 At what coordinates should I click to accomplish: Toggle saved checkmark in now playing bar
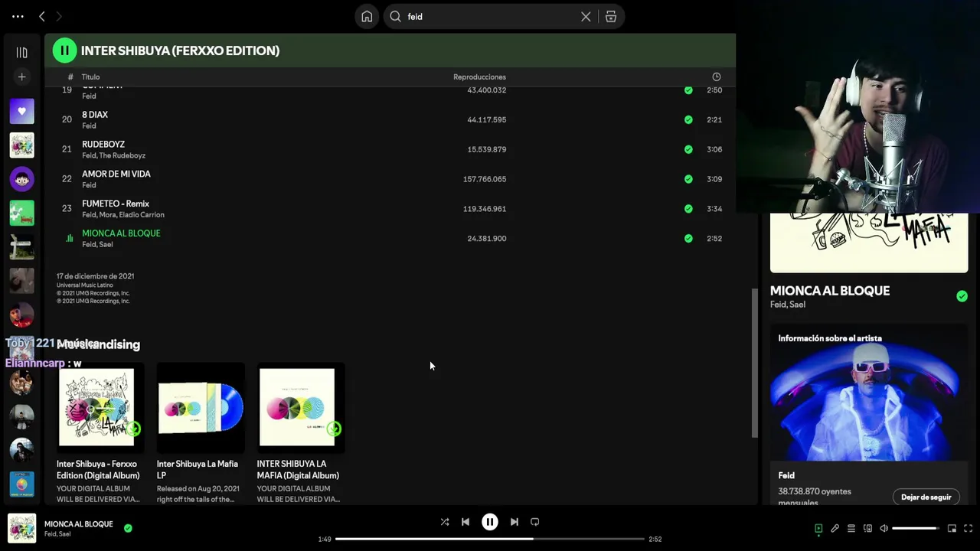click(x=128, y=528)
